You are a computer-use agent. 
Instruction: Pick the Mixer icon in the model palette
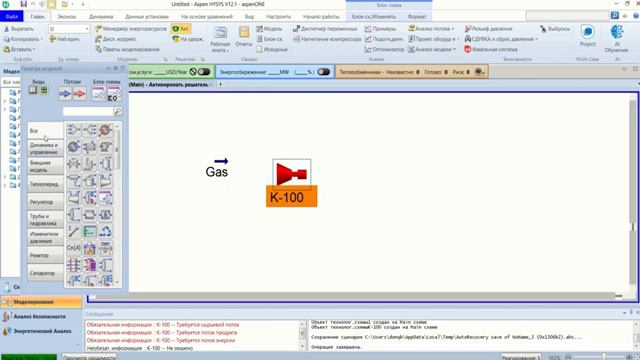73,130
